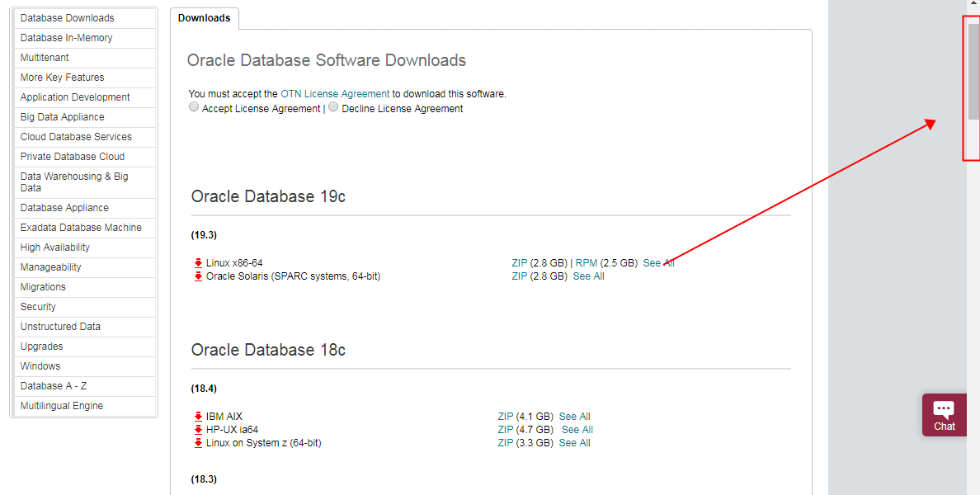Screen dimensions: 980x495
Task: Open the OTN License Agreement link
Action: click(335, 94)
